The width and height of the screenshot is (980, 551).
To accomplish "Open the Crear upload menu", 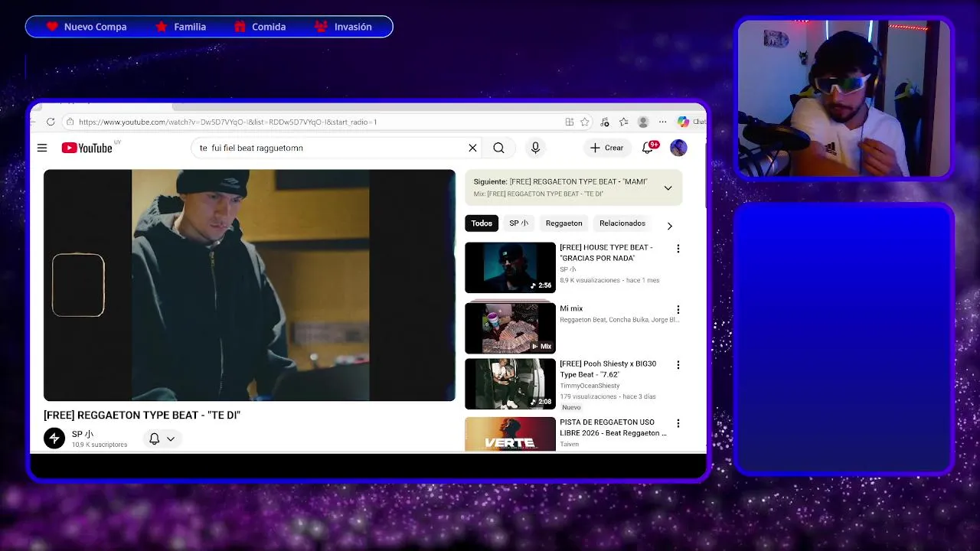I will click(x=606, y=148).
